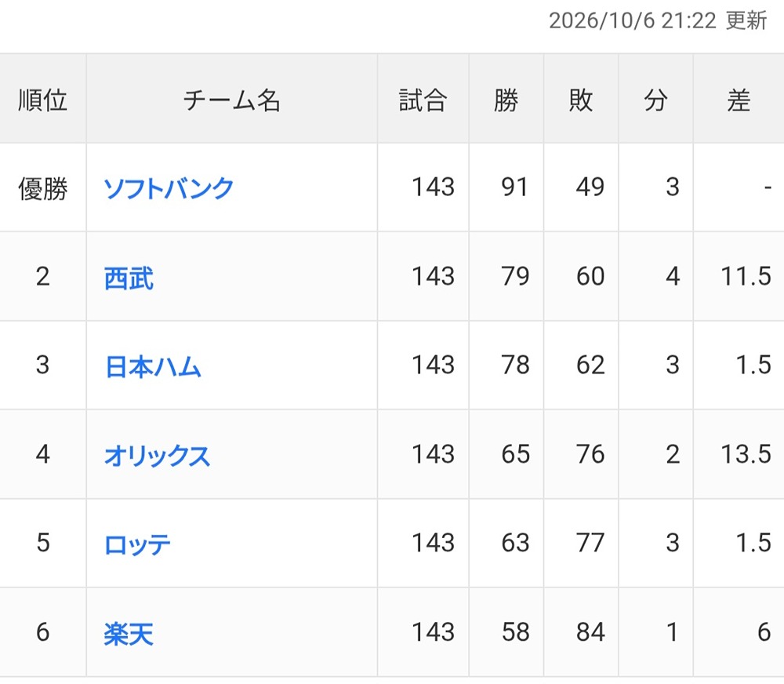Open the オリックス team link
Image resolution: width=784 pixels, height=684 pixels.
tap(157, 456)
